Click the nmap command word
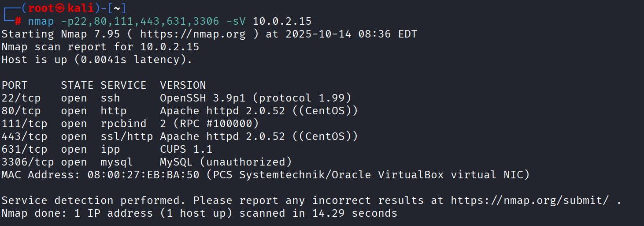The image size is (644, 226). click(41, 21)
